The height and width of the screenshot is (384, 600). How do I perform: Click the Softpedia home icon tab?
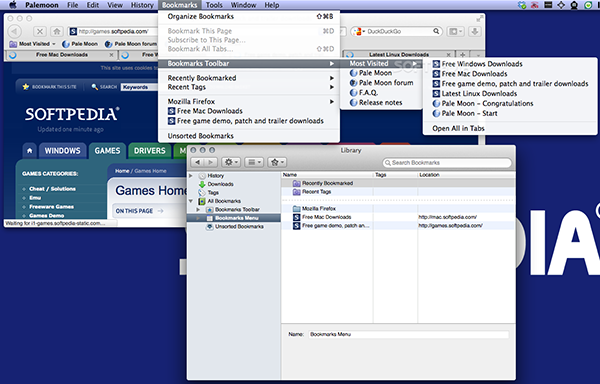tap(29, 151)
